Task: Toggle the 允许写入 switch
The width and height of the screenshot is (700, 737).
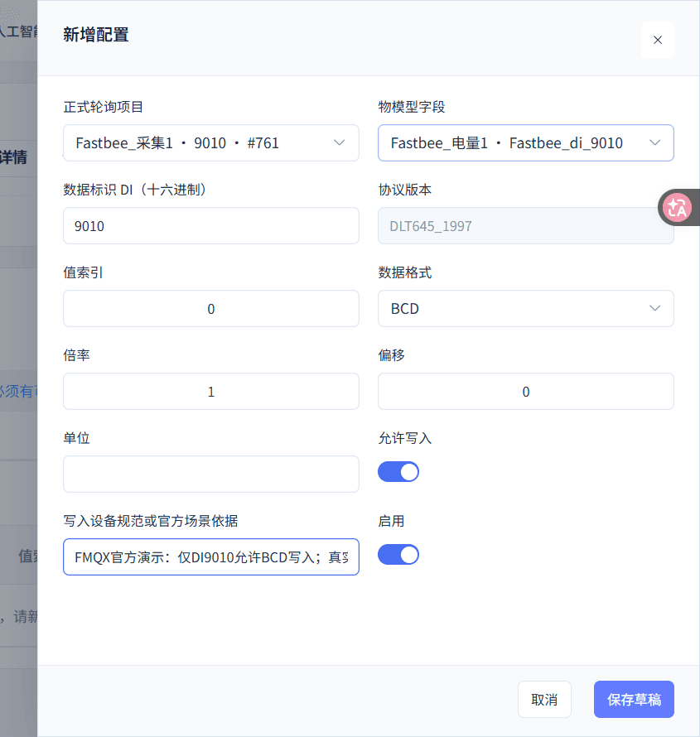Action: 398,472
